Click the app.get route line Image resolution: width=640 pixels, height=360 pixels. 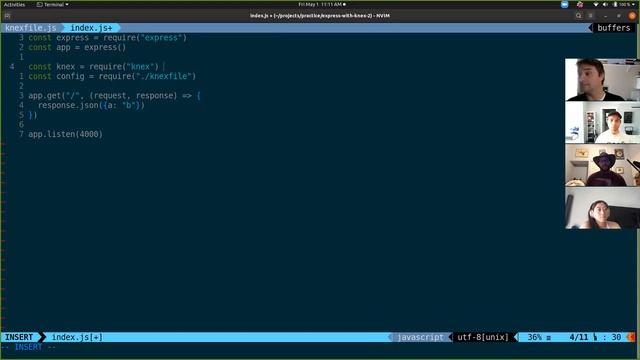(114, 96)
